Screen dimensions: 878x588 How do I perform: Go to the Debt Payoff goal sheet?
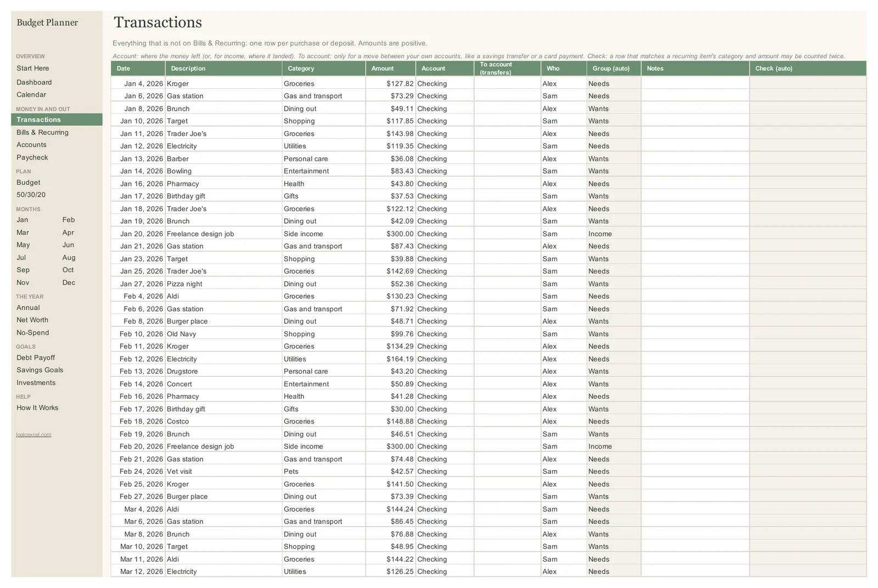pos(36,358)
